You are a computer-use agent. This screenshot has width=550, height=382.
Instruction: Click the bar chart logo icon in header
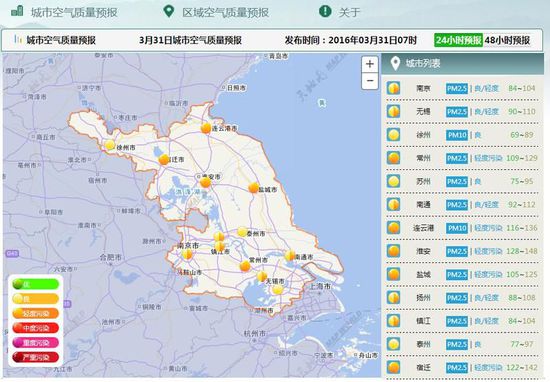(17, 11)
